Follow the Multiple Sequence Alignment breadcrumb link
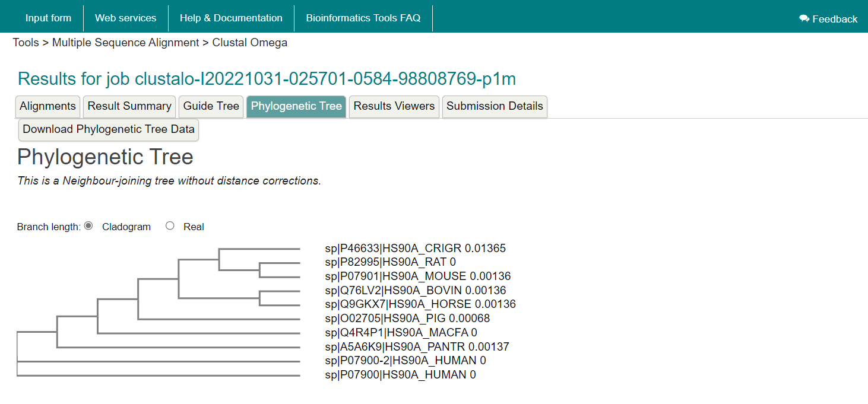This screenshot has width=868, height=404. coord(126,43)
